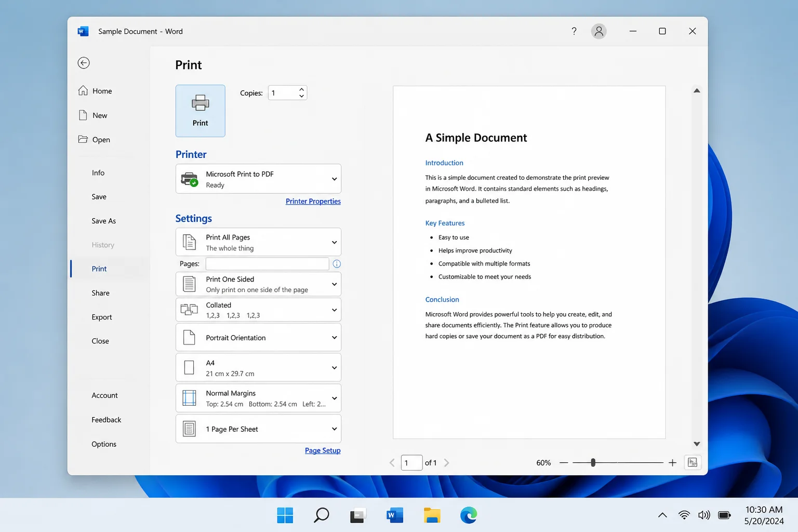Click the zoom out minus icon
The width and height of the screenshot is (798, 532).
pos(564,462)
